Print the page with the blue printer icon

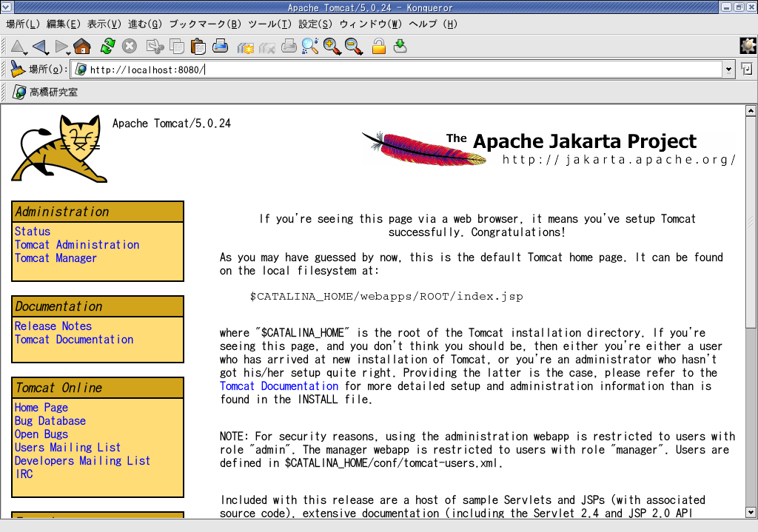click(220, 47)
